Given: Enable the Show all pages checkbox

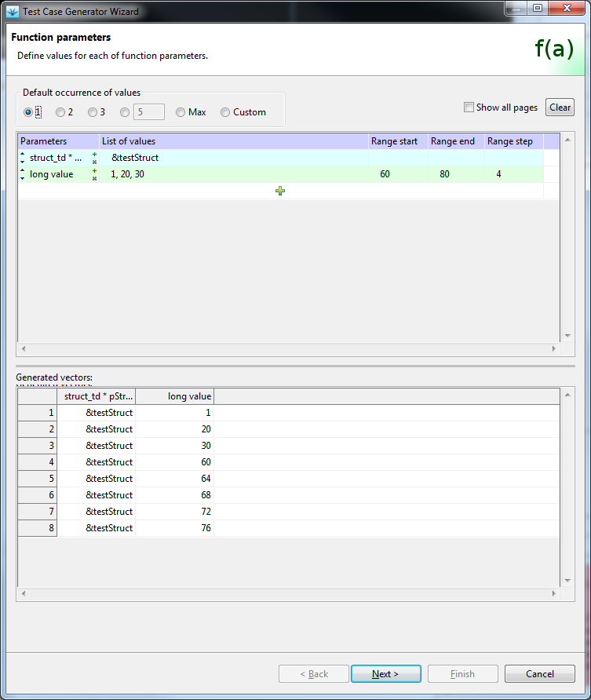Looking at the screenshot, I should pyautogui.click(x=469, y=108).
